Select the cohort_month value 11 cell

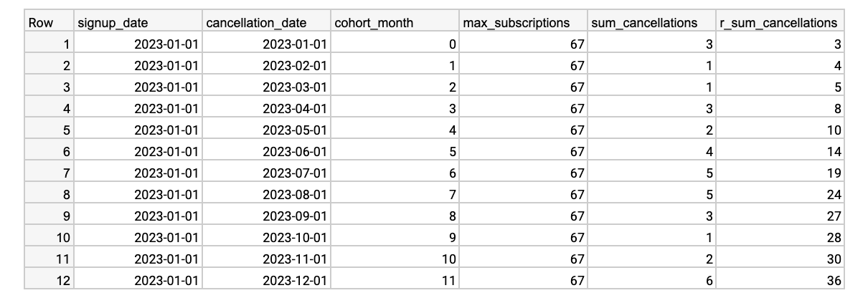point(395,281)
